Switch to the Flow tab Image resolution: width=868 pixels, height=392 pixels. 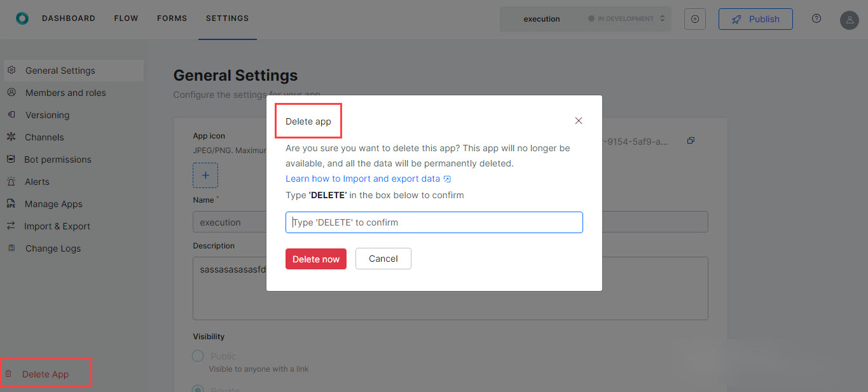pyautogui.click(x=126, y=18)
